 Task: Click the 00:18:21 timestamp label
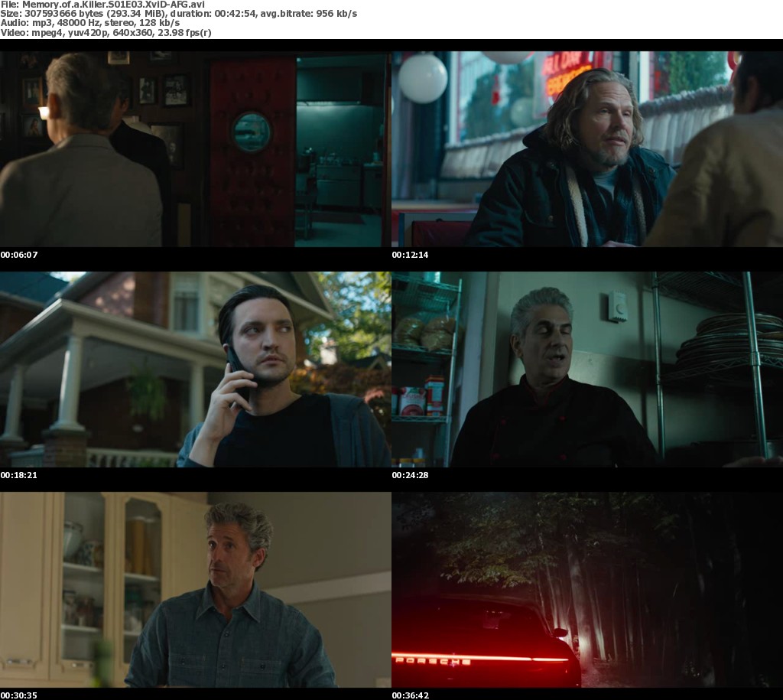(x=18, y=475)
